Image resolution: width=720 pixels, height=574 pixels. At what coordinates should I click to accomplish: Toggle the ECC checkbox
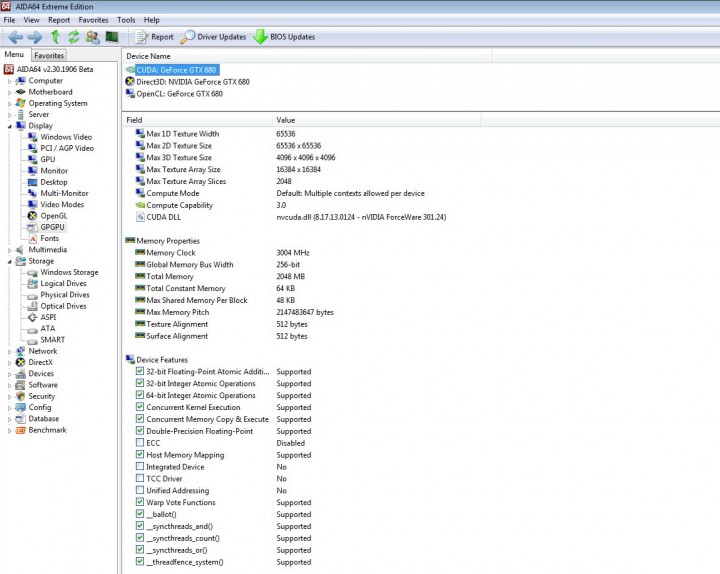pyautogui.click(x=140, y=443)
